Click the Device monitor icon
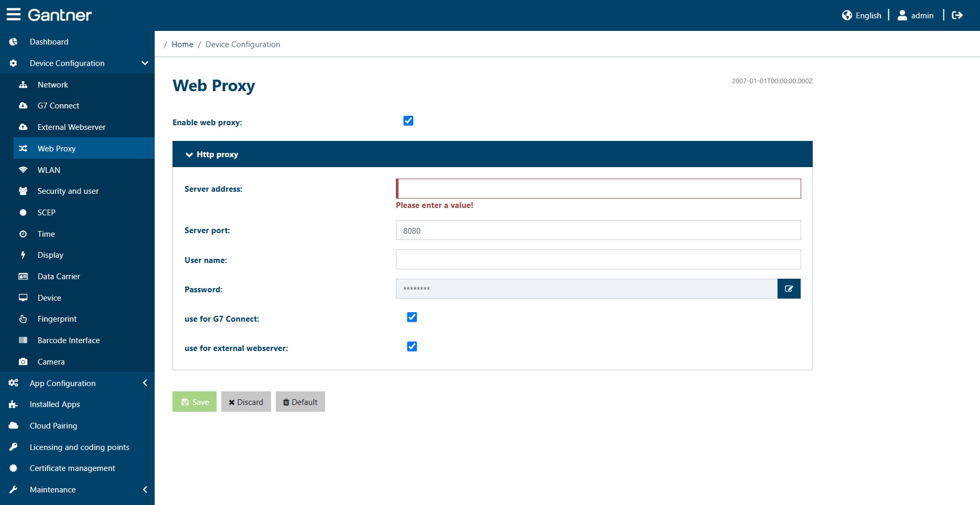The width and height of the screenshot is (980, 505). pos(23,298)
